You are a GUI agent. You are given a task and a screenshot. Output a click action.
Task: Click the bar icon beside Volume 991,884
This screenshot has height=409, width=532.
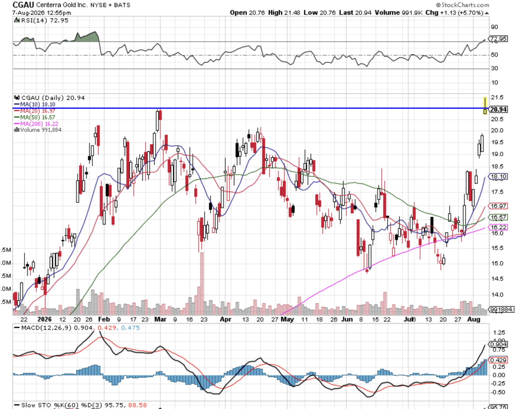pos(17,130)
